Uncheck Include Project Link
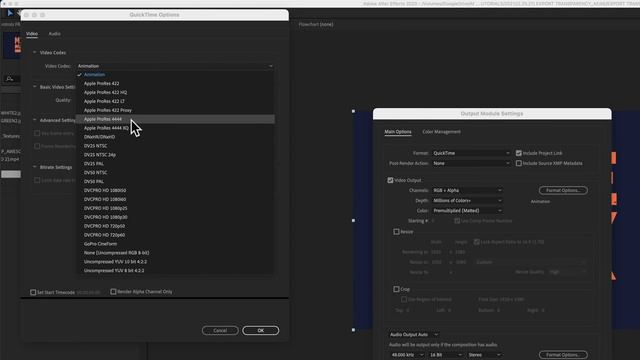 pos(519,153)
